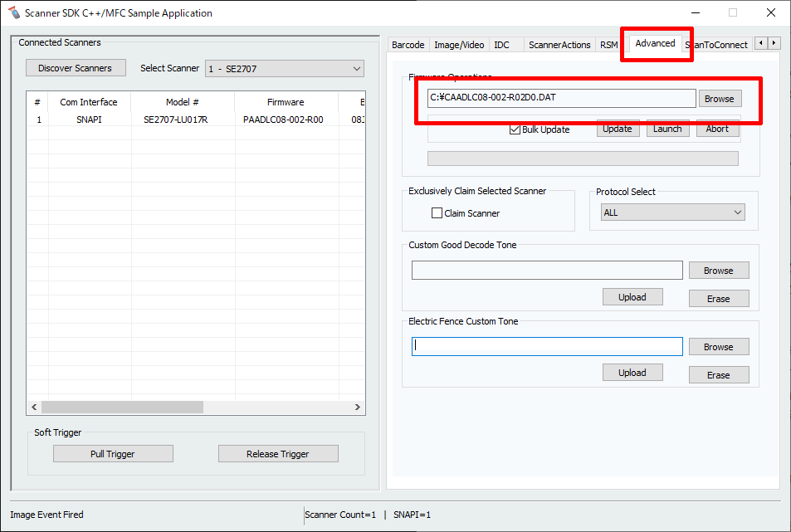Image resolution: width=791 pixels, height=532 pixels.
Task: Click the # column header
Action: coord(37,102)
